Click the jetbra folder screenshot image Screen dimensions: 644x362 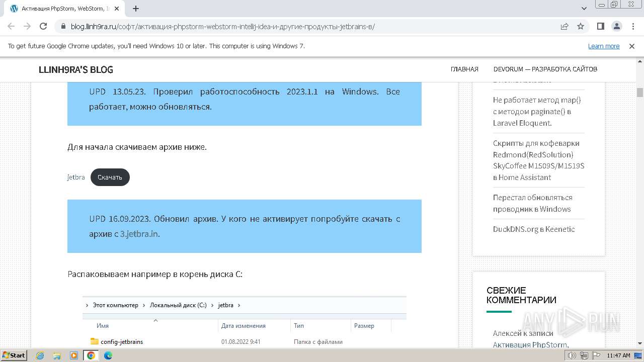[245, 322]
